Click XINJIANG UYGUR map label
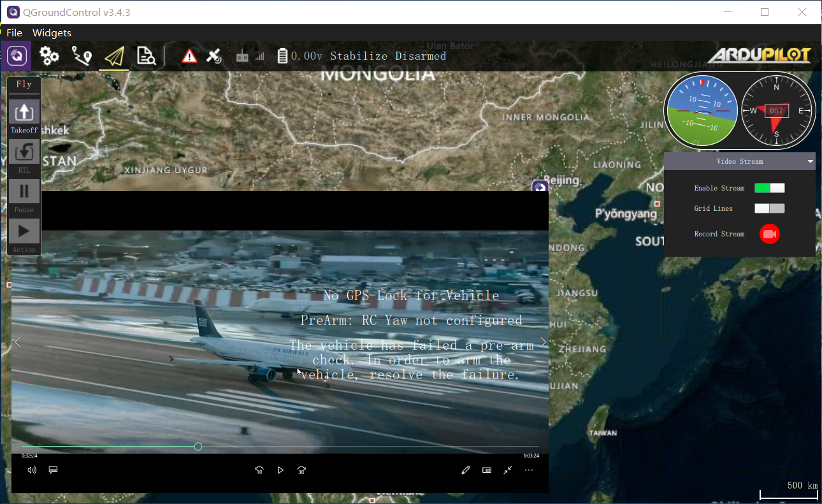This screenshot has height=504, width=822. click(166, 170)
